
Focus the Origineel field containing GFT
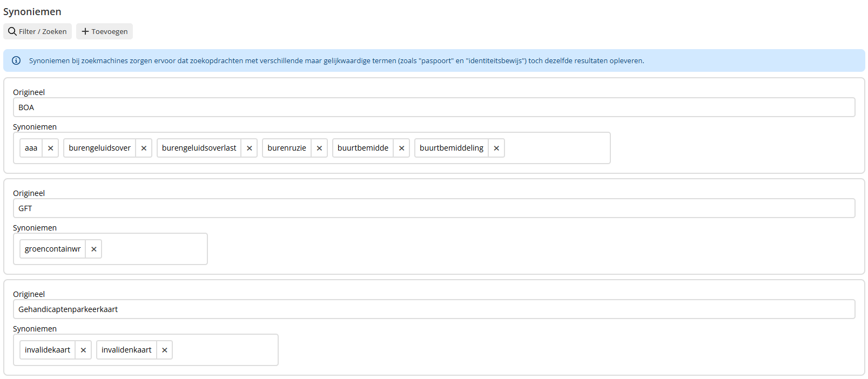tap(434, 208)
